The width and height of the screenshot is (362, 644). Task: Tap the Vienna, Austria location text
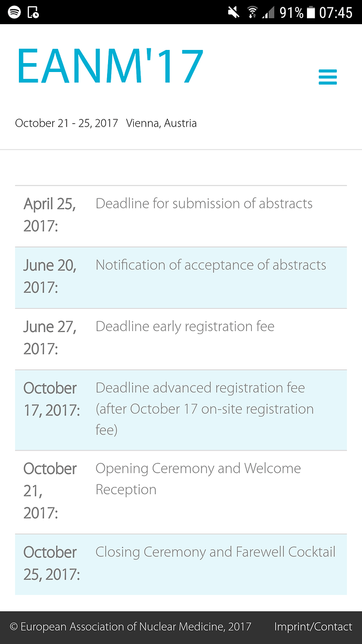(x=162, y=123)
